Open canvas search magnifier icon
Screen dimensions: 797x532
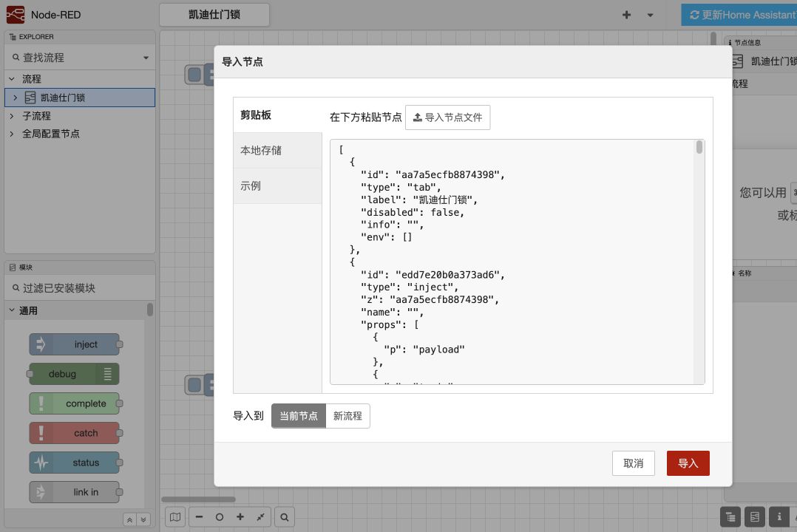pyautogui.click(x=285, y=517)
